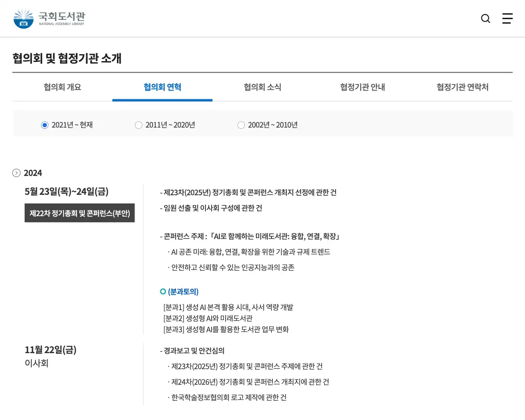Viewport: 525px width, 420px height.
Task: Click the 제22차 정기총회 및 콘퍼런스(부안) button
Action: (80, 213)
